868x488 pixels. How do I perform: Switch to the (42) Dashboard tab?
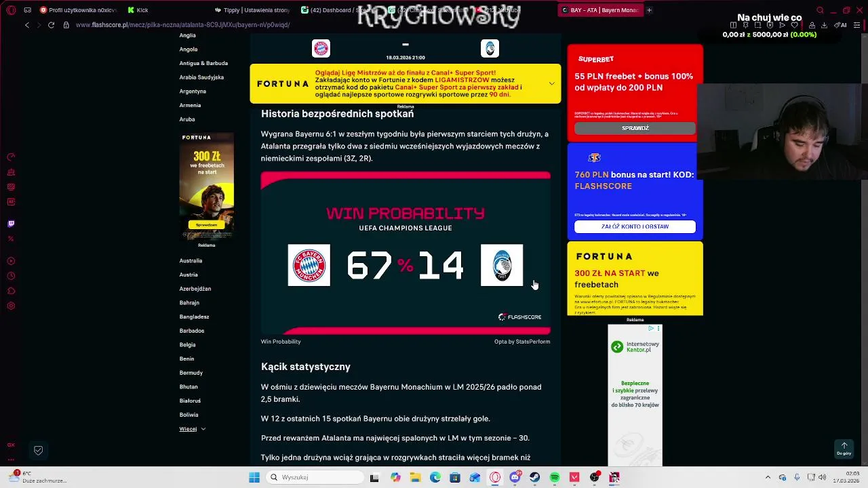(338, 10)
